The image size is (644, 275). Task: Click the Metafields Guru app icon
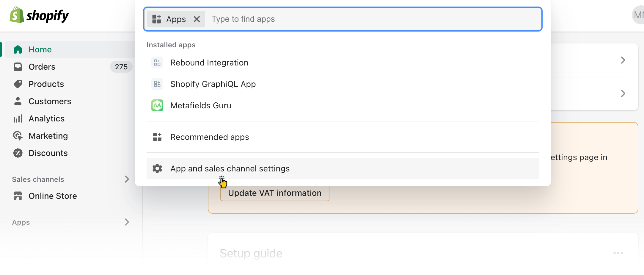coord(157,105)
